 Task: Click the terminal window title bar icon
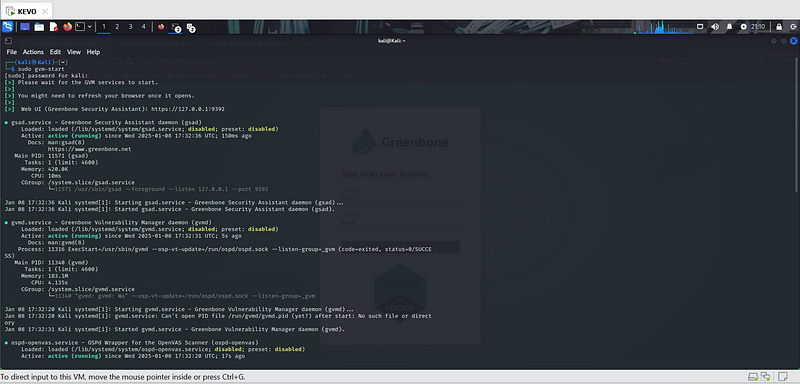(9, 41)
